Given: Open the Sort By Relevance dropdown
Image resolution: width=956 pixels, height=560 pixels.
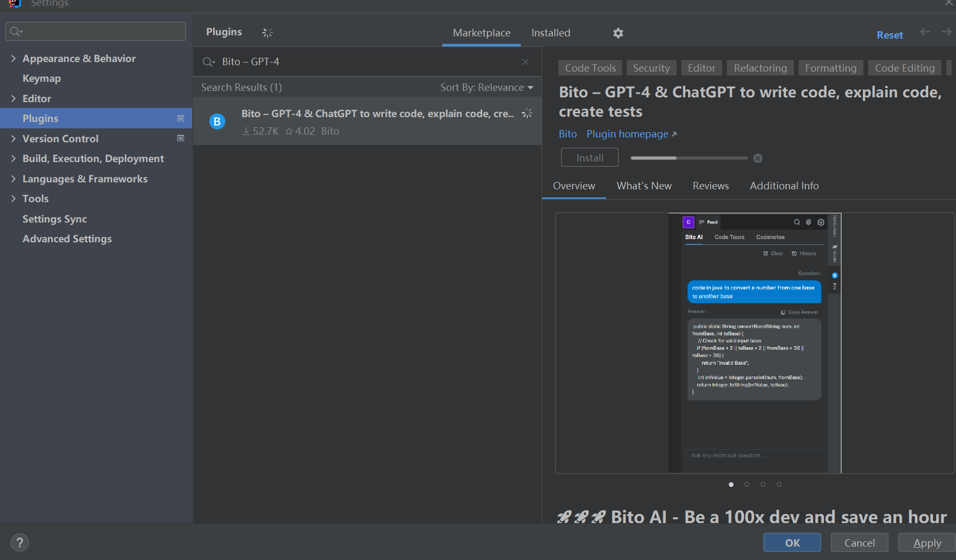Looking at the screenshot, I should click(x=487, y=87).
